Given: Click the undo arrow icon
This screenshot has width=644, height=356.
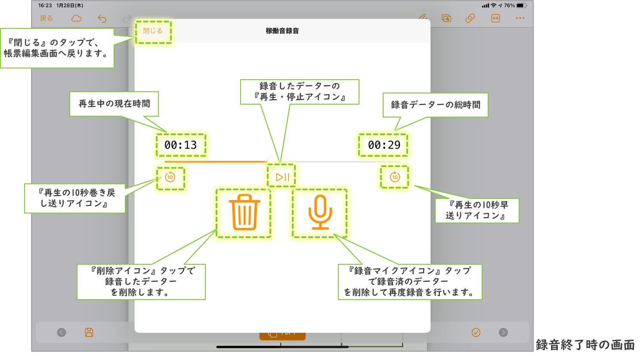Looking at the screenshot, I should pyautogui.click(x=102, y=19).
